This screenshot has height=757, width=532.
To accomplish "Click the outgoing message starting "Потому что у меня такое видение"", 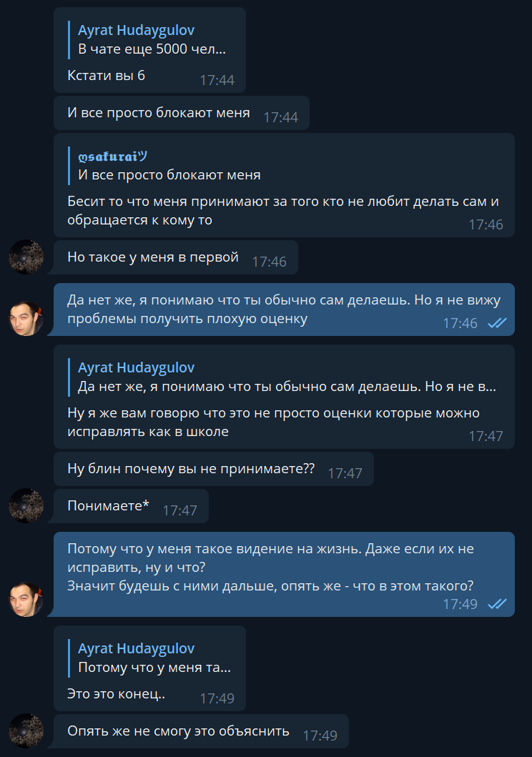I will pos(284,575).
